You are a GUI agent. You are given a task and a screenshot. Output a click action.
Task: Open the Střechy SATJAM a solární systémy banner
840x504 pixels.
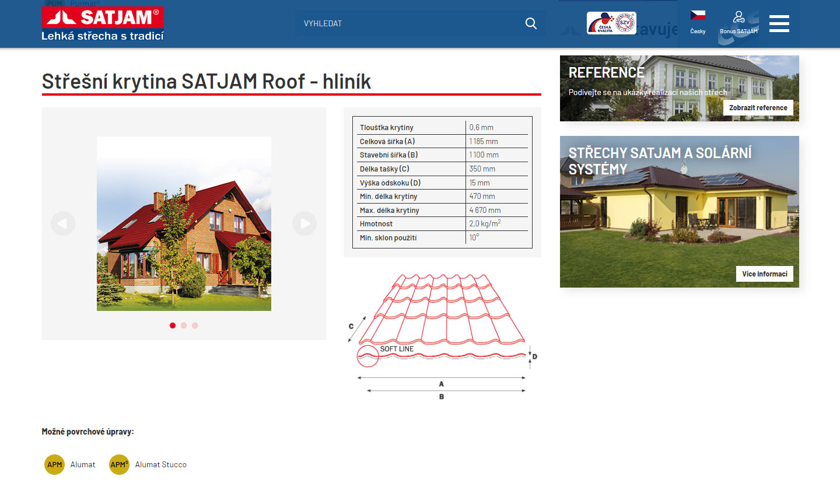(x=680, y=212)
